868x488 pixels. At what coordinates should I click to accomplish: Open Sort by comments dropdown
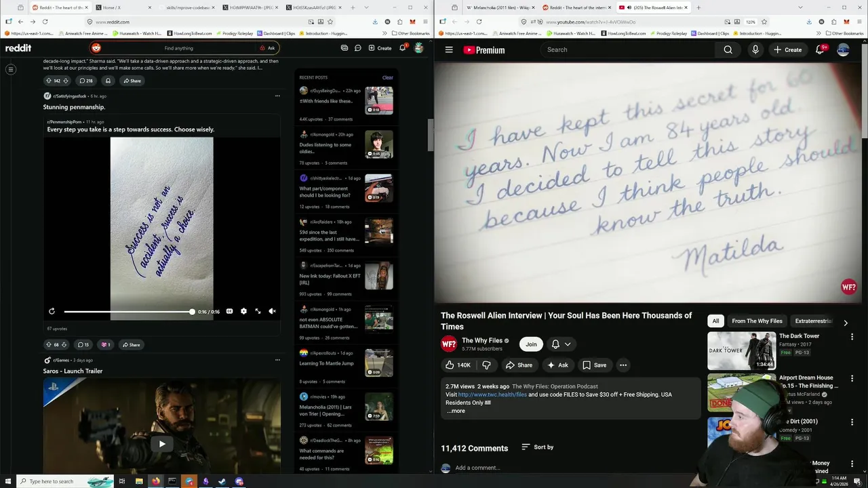pos(538,447)
